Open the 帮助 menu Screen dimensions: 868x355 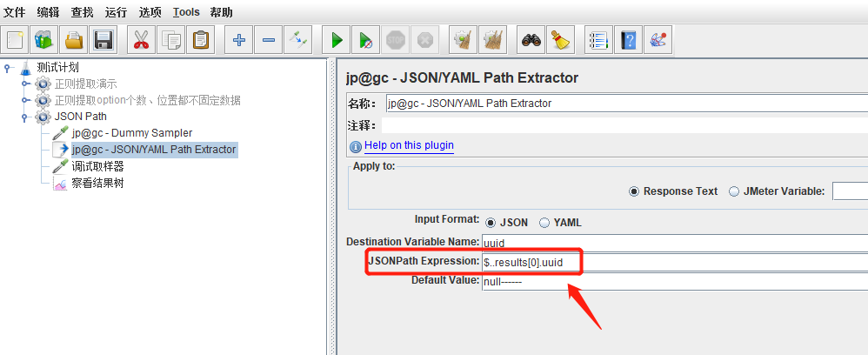[222, 12]
